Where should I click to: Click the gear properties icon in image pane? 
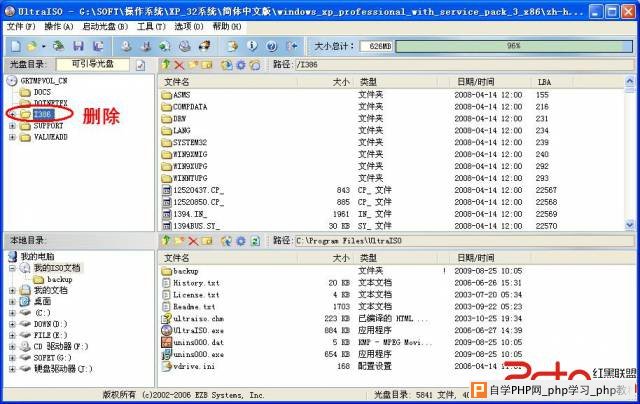[241, 64]
